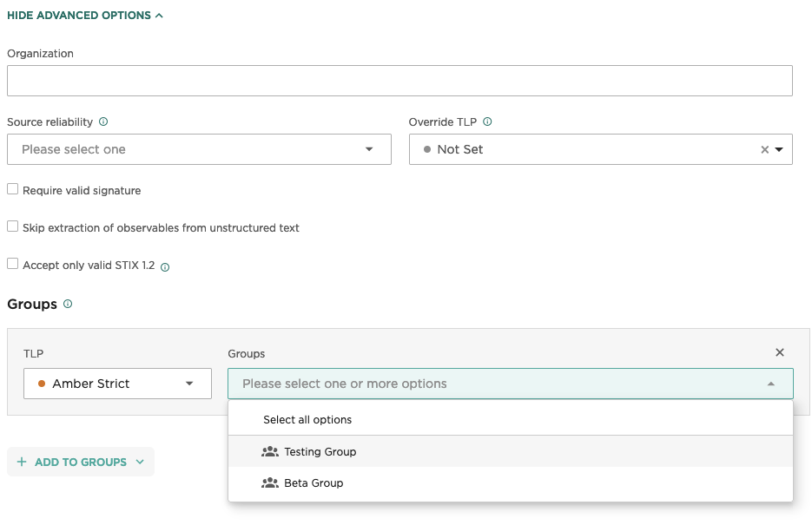This screenshot has height=525, width=812.
Task: Enable Accept only valid STIX 1.2
Action: pos(12,263)
